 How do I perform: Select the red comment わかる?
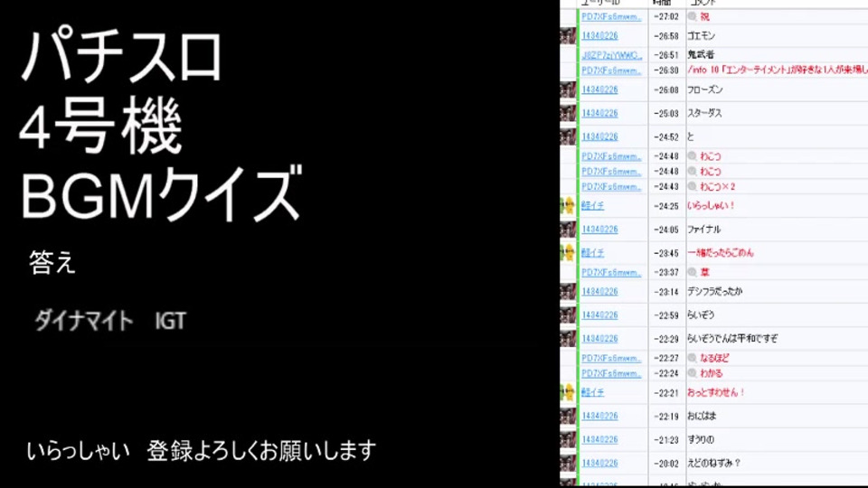tap(711, 373)
